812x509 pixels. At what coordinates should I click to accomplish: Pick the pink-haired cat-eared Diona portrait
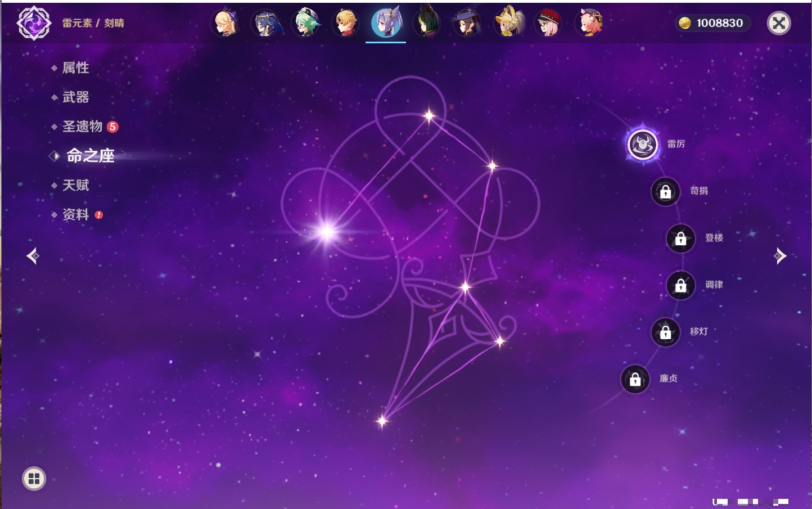(x=589, y=23)
